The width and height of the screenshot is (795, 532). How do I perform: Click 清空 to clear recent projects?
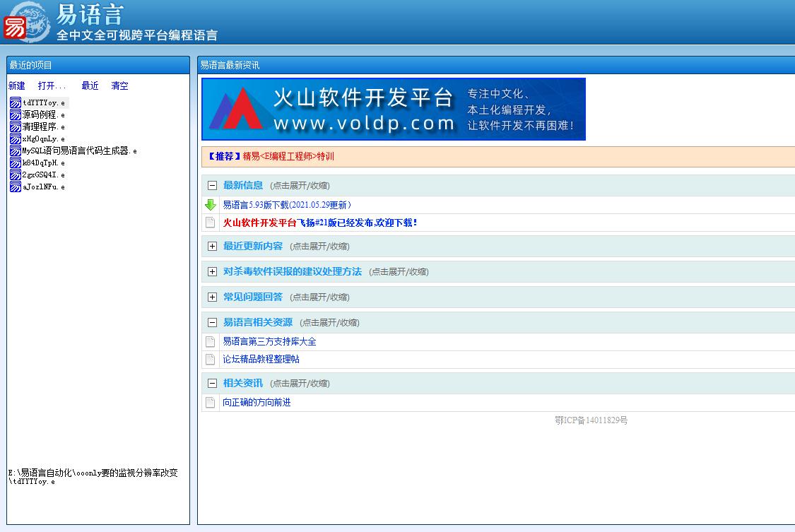coord(119,86)
